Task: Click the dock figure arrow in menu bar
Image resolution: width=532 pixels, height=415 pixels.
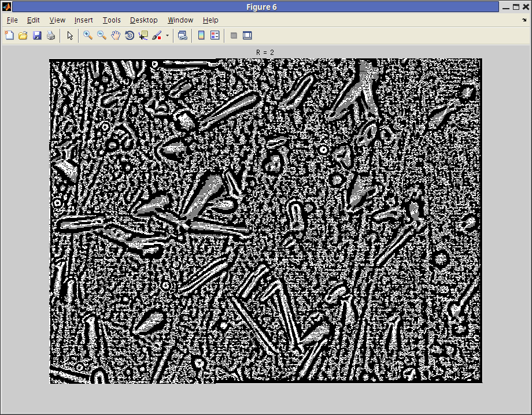Action: tap(523, 20)
